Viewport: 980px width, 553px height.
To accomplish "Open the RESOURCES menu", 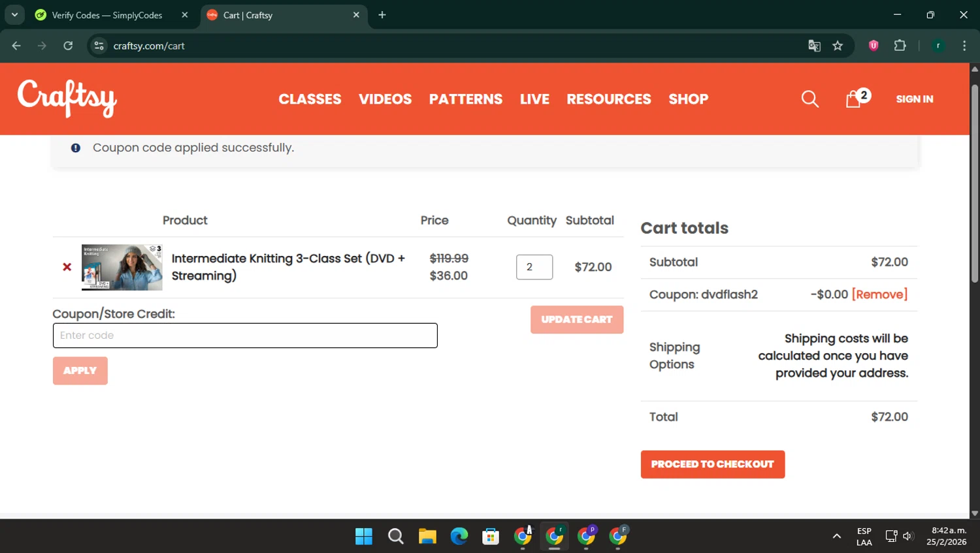I will (x=609, y=99).
